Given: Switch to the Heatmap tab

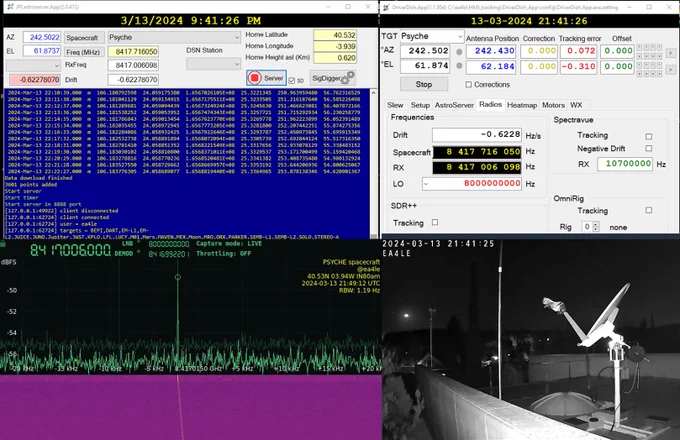Looking at the screenshot, I should tap(522, 105).
